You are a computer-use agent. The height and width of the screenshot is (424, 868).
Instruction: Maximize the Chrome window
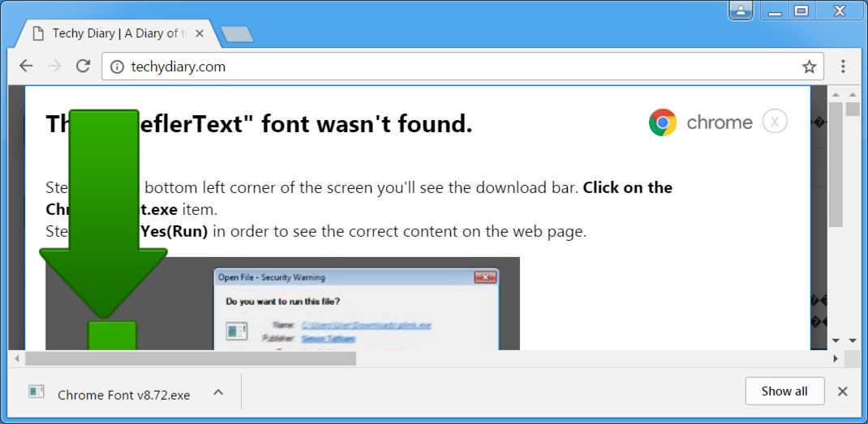coord(801,11)
